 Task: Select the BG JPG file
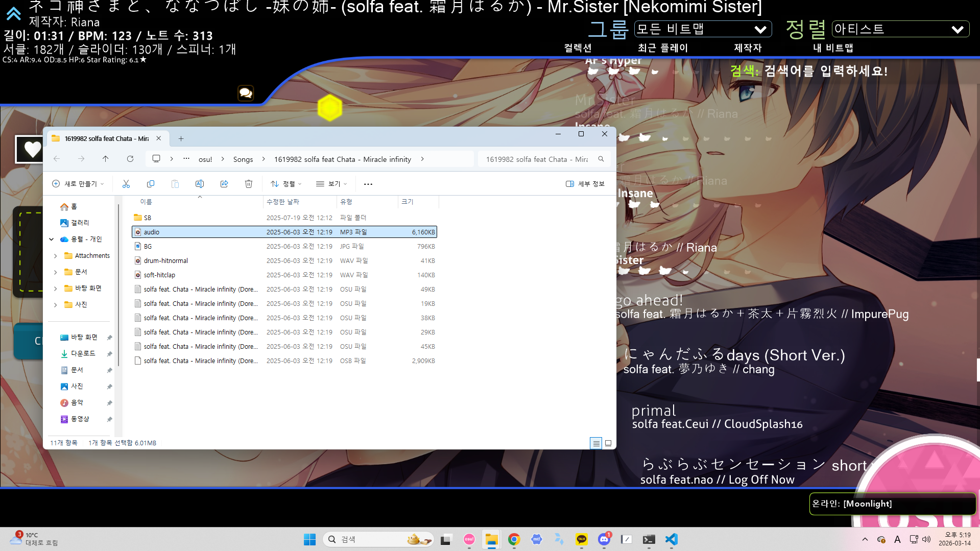coord(148,246)
